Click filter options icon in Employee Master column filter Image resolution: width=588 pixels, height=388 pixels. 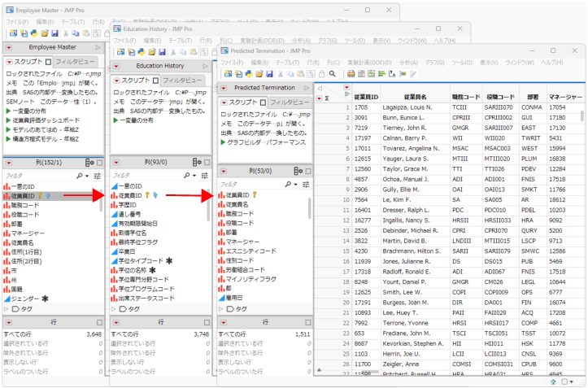coord(97,176)
